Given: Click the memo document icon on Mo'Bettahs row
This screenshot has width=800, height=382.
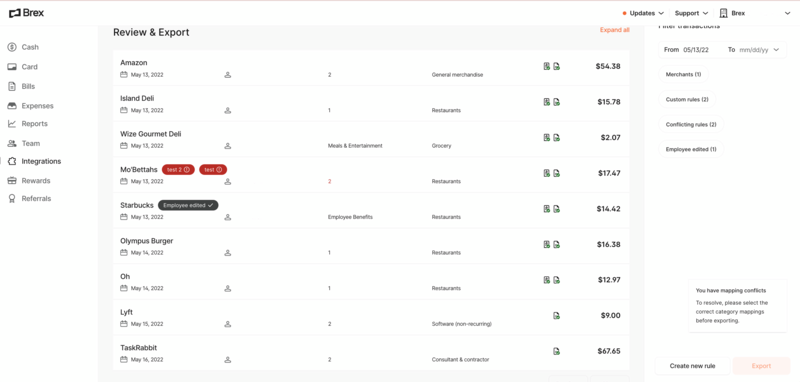Looking at the screenshot, I should pyautogui.click(x=557, y=173).
